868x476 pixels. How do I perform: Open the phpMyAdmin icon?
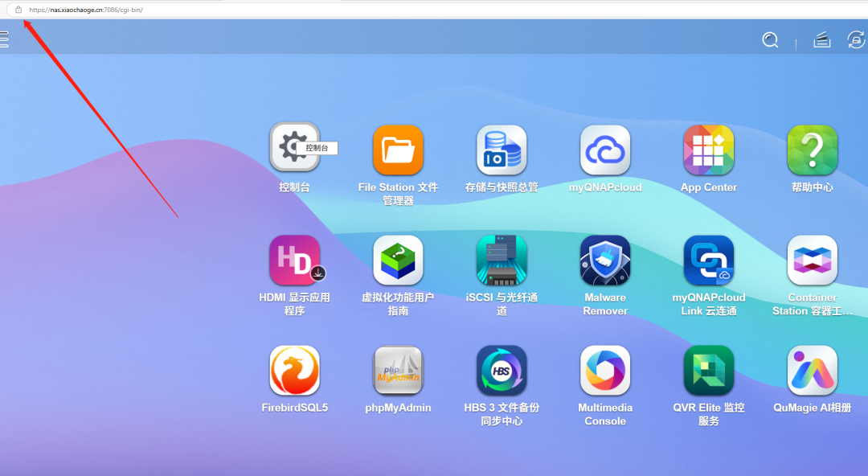[398, 370]
